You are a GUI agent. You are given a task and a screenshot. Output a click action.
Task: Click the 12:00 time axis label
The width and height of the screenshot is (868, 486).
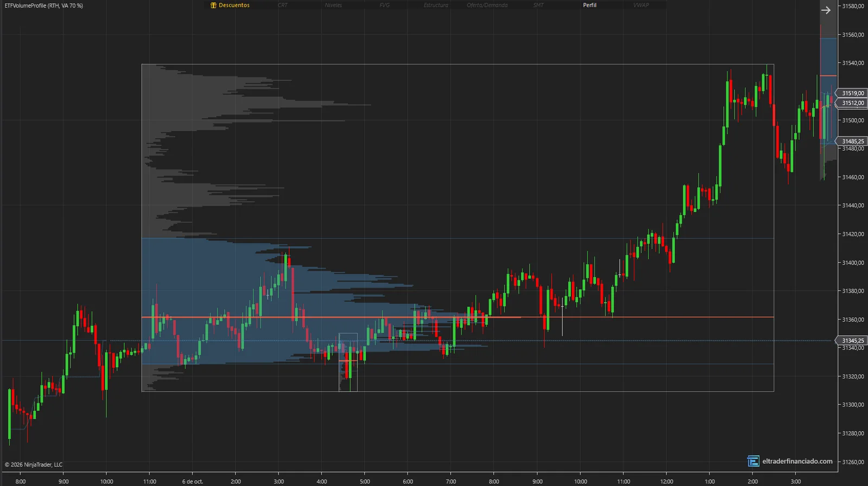pos(667,482)
